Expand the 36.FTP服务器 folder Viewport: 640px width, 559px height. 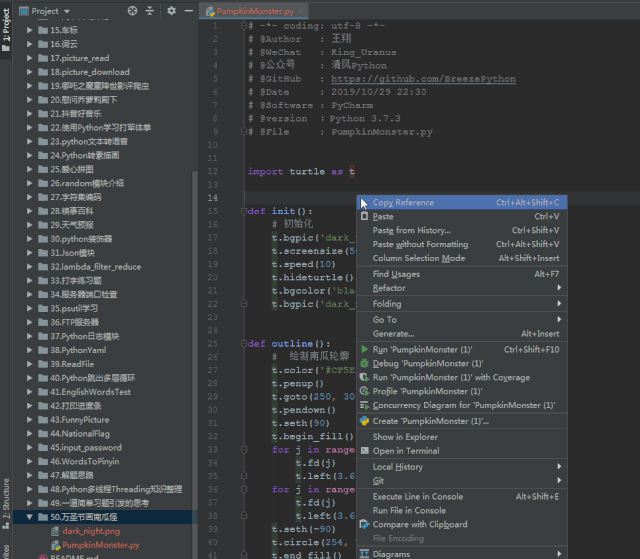coord(29,322)
